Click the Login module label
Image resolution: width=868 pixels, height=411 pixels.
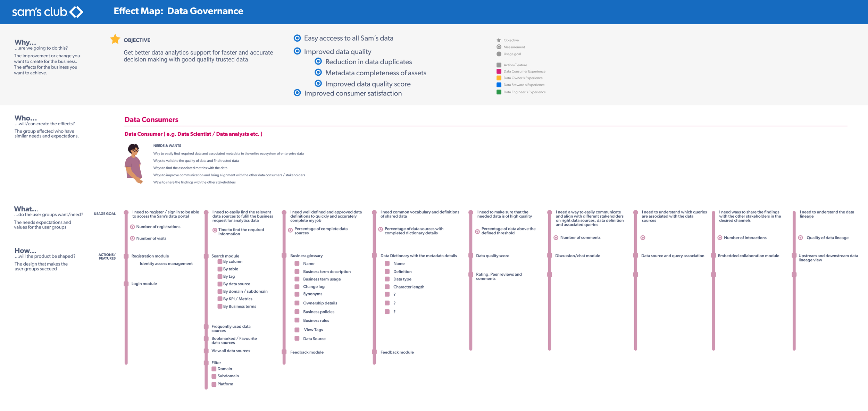coord(144,284)
